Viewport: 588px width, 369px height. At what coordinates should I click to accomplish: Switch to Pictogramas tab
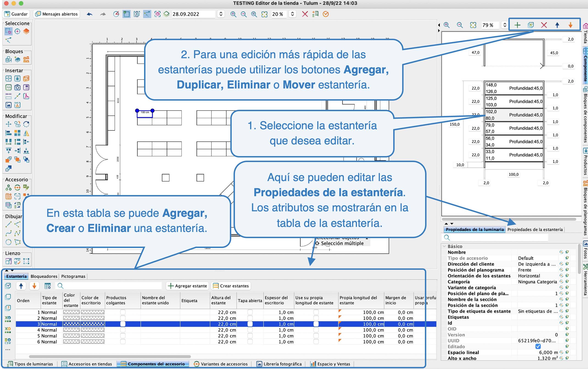(73, 276)
